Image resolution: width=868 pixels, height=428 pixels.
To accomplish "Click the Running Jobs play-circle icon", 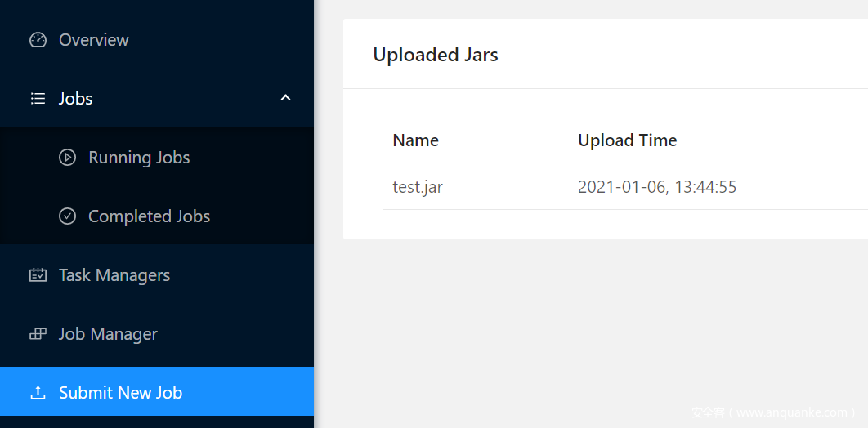I will [67, 158].
